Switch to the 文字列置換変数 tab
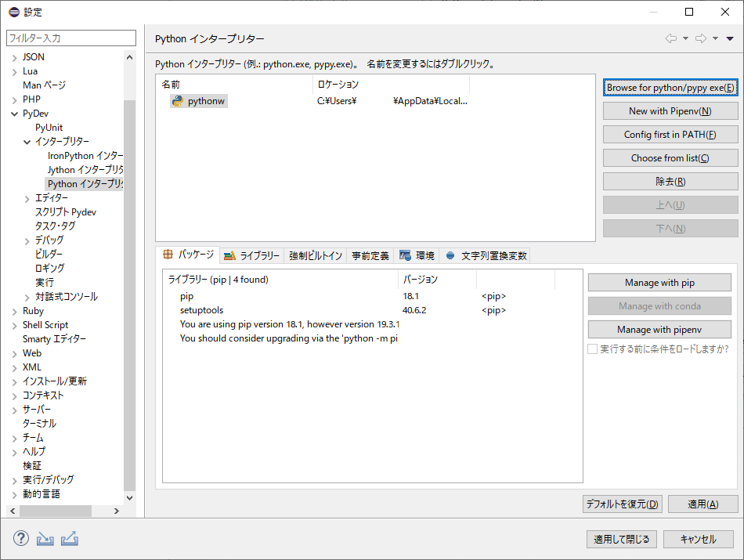This screenshot has width=744, height=560. 486,256
